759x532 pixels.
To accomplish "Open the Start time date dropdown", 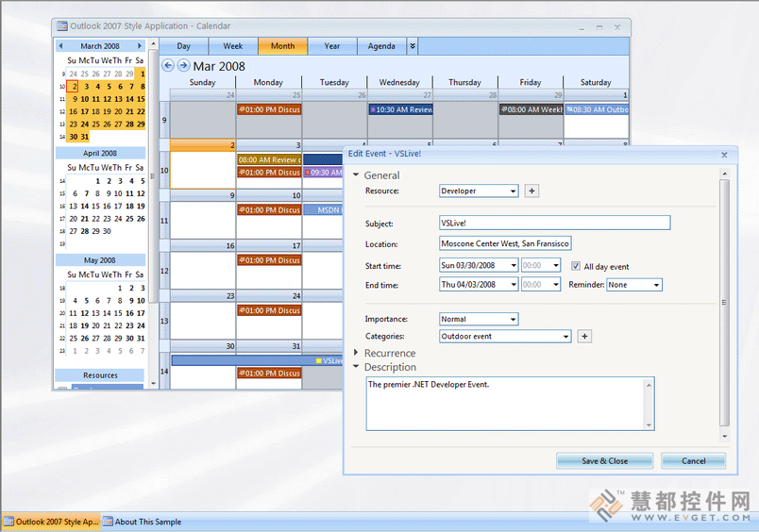I will (x=514, y=265).
